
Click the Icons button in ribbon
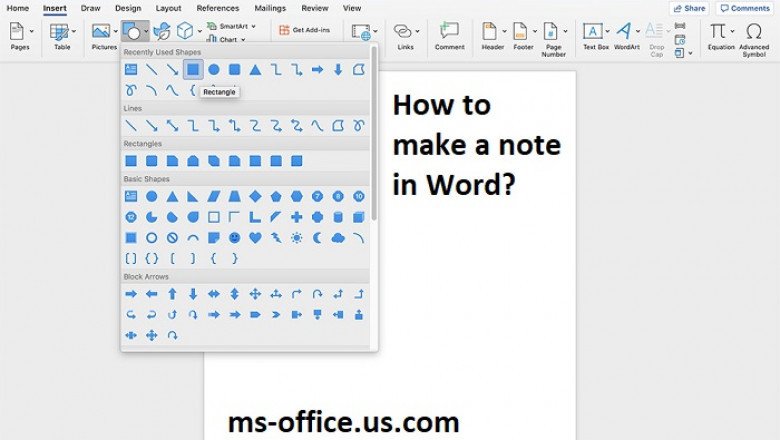click(x=162, y=31)
